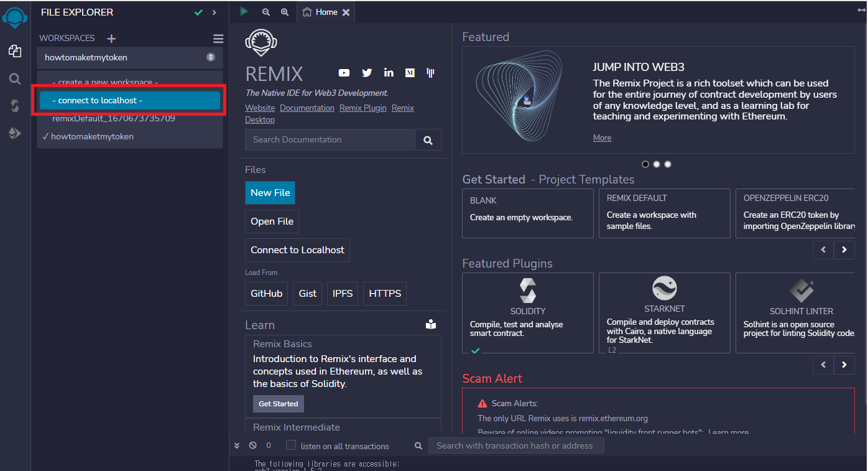868x471 pixels.
Task: Choose the REMIX DEFAULT project template
Action: tap(665, 213)
